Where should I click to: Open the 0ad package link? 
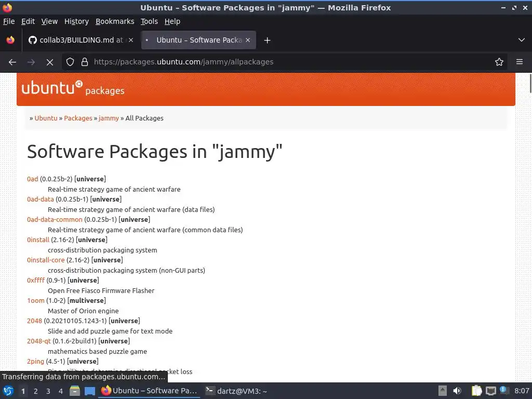(x=33, y=179)
